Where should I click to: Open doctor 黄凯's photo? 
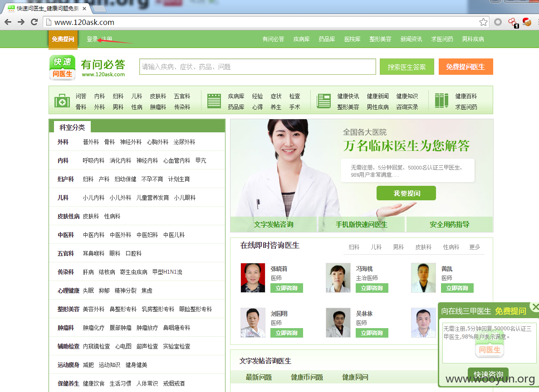[423, 278]
